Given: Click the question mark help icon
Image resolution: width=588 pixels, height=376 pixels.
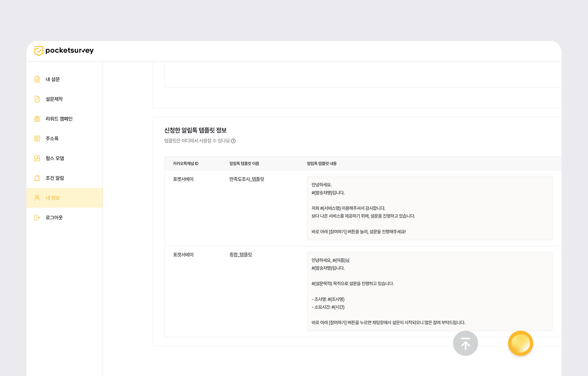Looking at the screenshot, I should [x=233, y=141].
